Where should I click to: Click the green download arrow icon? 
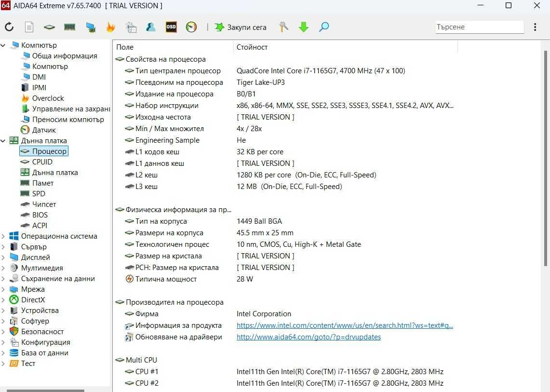tap(303, 27)
